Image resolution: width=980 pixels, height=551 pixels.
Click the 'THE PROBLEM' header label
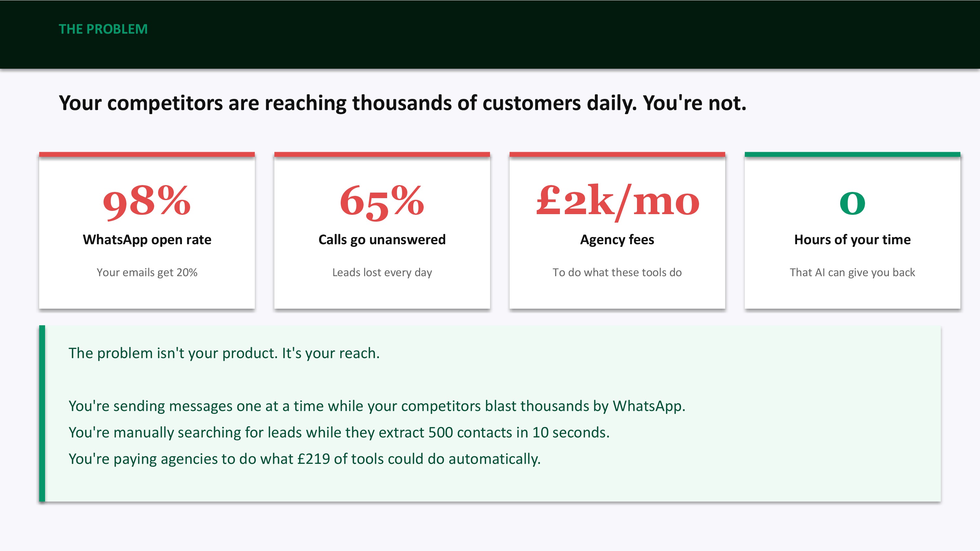pos(103,29)
